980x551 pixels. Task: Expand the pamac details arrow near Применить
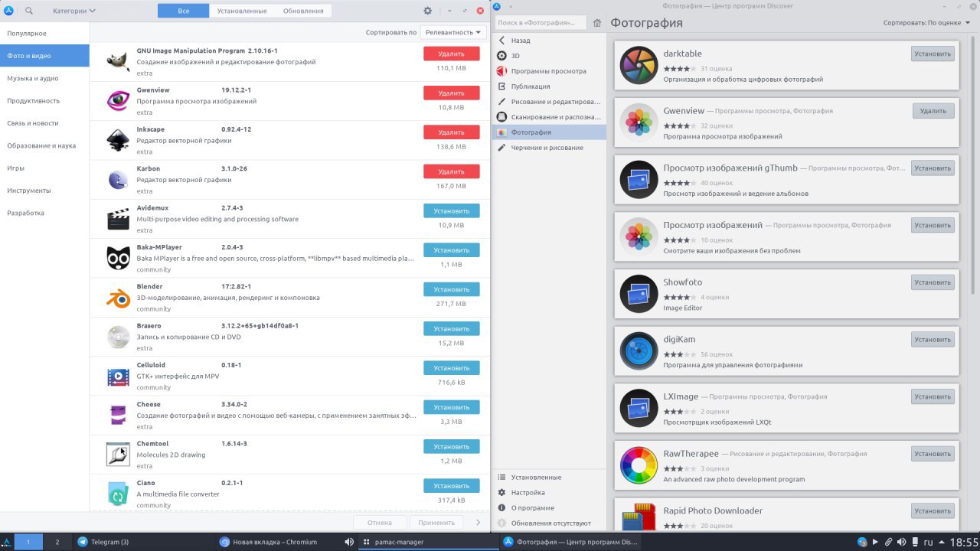point(479,523)
